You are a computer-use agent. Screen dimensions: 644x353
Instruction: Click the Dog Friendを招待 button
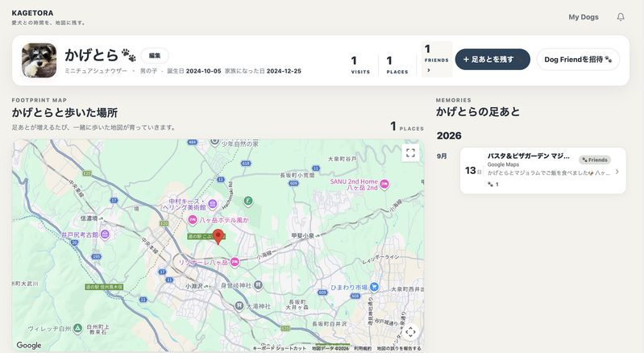pos(578,60)
